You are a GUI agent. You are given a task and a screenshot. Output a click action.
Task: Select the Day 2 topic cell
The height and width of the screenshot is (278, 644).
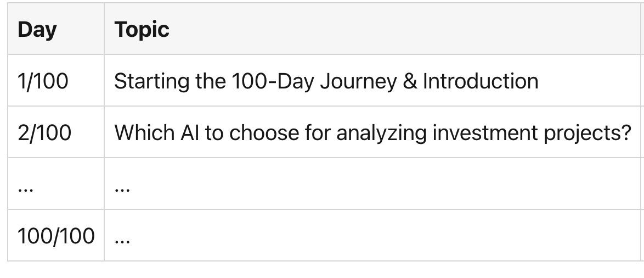pos(373,133)
